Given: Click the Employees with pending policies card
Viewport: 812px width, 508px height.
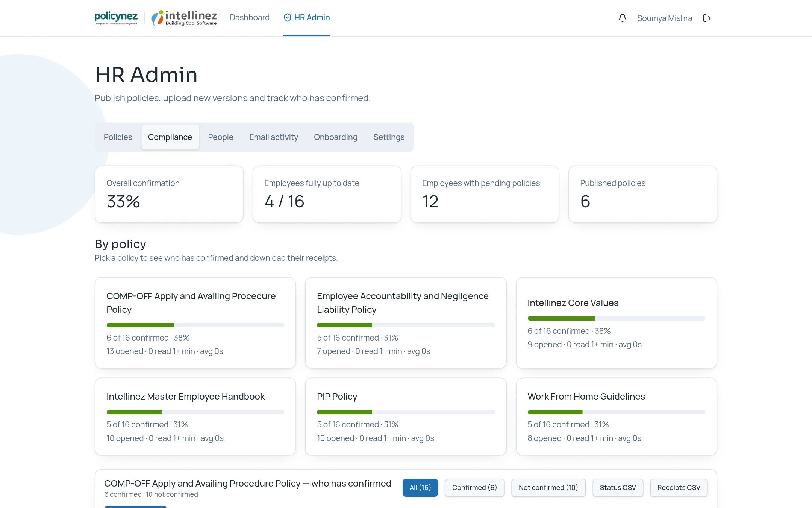Looking at the screenshot, I should pyautogui.click(x=485, y=194).
